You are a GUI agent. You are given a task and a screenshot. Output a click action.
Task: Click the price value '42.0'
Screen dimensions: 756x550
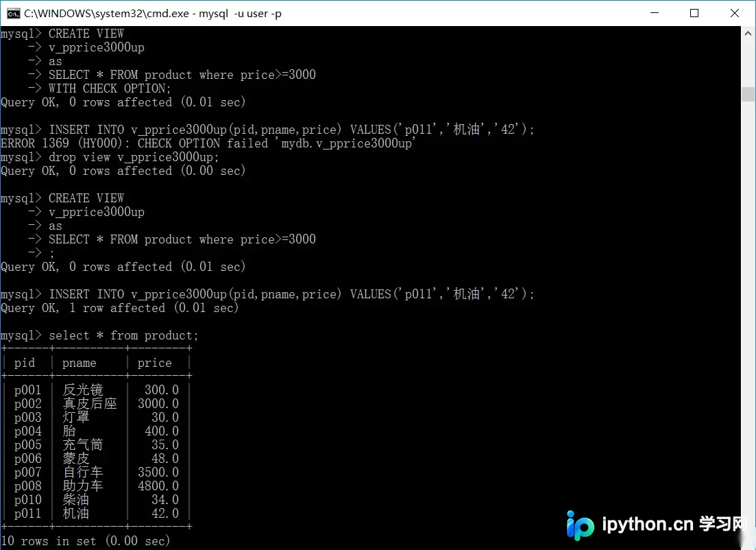[165, 514]
